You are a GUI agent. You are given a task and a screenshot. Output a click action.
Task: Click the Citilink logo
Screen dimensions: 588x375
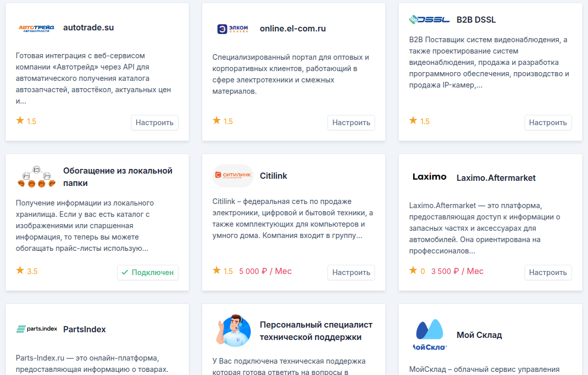click(x=233, y=175)
